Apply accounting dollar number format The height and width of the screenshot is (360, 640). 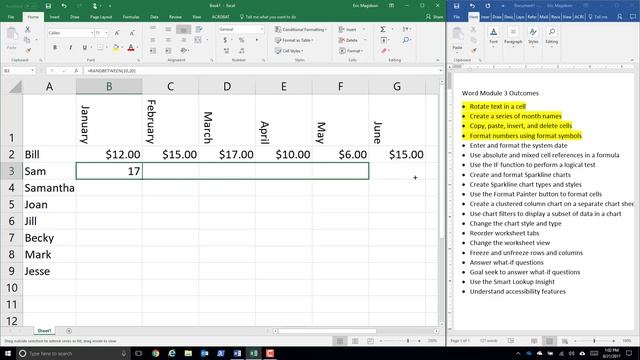click(225, 40)
